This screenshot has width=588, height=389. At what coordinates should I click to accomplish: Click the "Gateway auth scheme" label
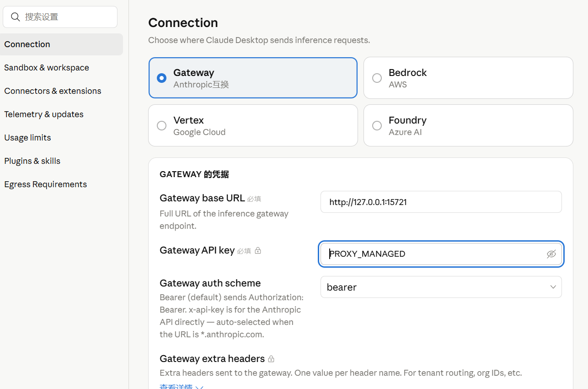coord(210,283)
